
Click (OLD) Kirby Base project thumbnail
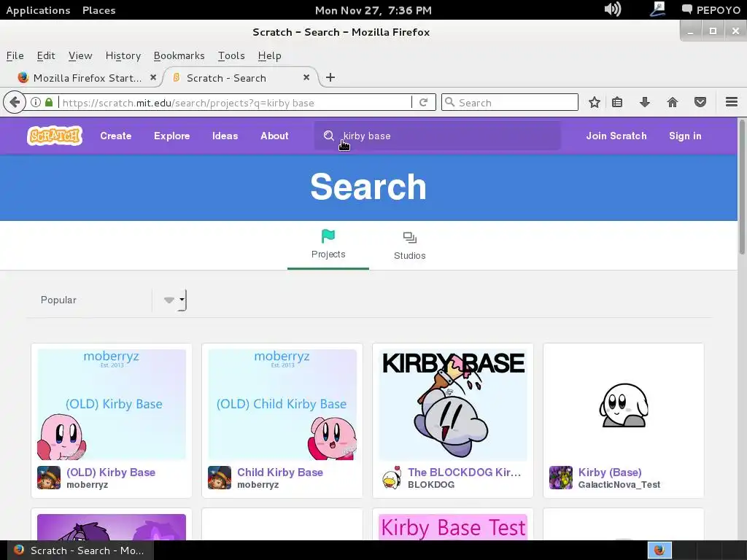(112, 404)
